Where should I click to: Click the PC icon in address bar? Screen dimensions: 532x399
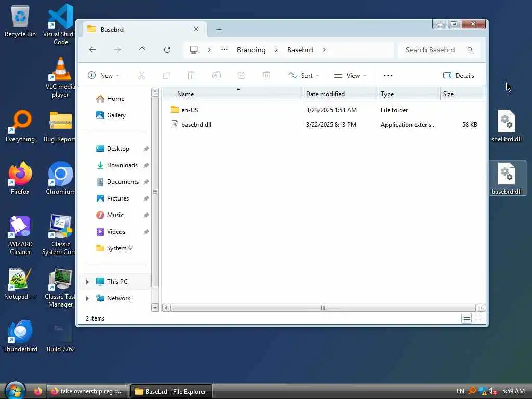click(x=194, y=50)
